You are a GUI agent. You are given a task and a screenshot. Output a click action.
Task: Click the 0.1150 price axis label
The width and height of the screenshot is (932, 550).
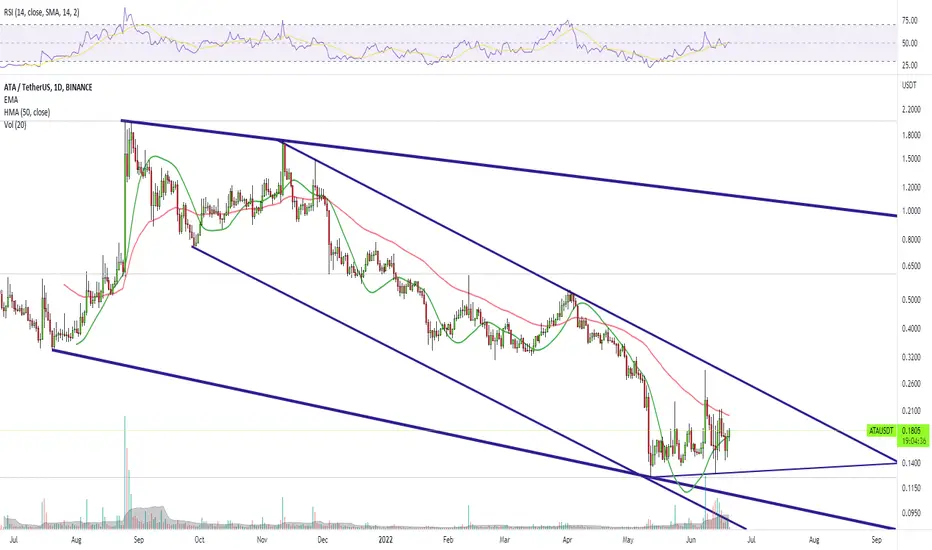[911, 488]
